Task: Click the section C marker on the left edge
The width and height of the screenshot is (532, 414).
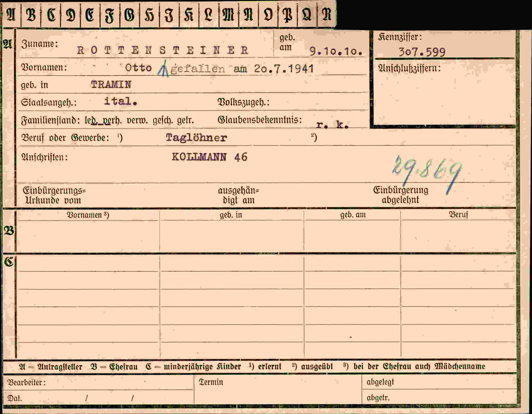Action: tap(9, 261)
